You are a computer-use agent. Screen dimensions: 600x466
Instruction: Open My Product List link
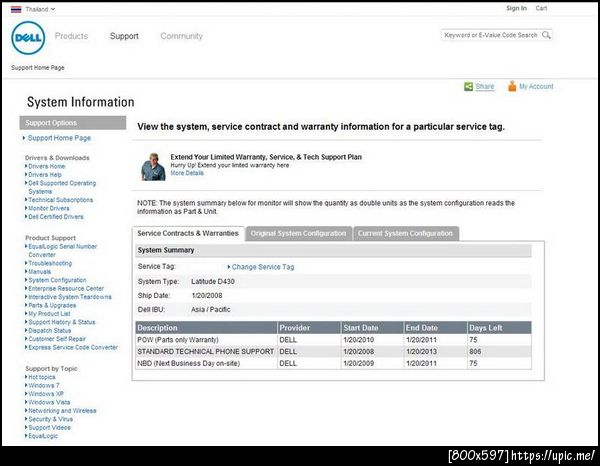click(x=49, y=314)
